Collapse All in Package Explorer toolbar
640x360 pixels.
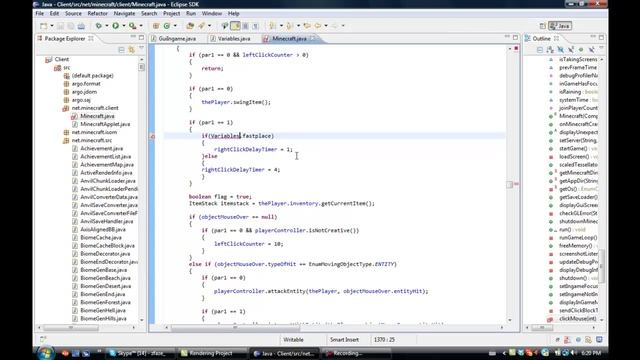[121, 50]
